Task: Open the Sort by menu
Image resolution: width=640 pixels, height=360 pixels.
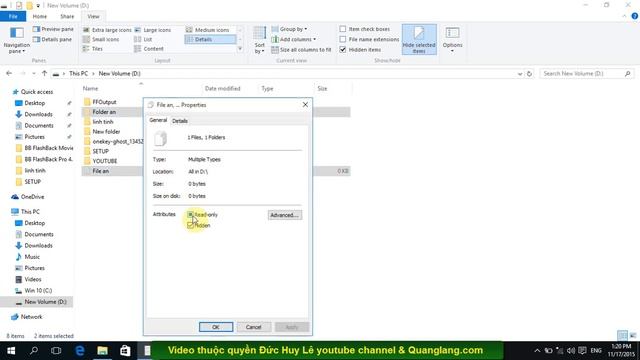Action: [260, 40]
